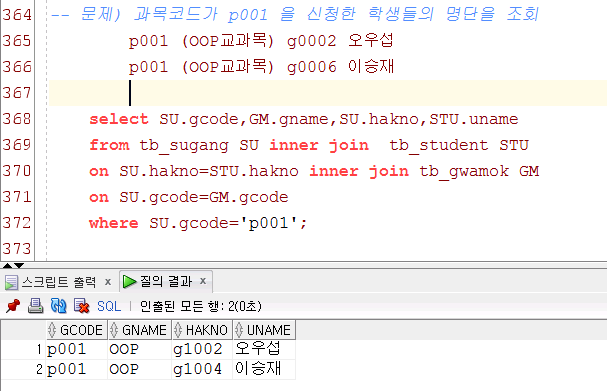607x391 pixels.
Task: Click comment text on line 364
Action: point(295,15)
